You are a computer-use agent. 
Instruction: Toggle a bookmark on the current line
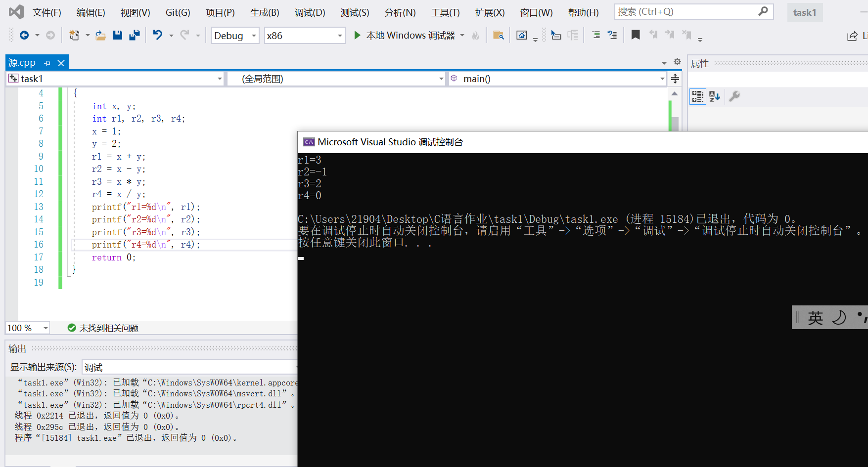coord(636,35)
